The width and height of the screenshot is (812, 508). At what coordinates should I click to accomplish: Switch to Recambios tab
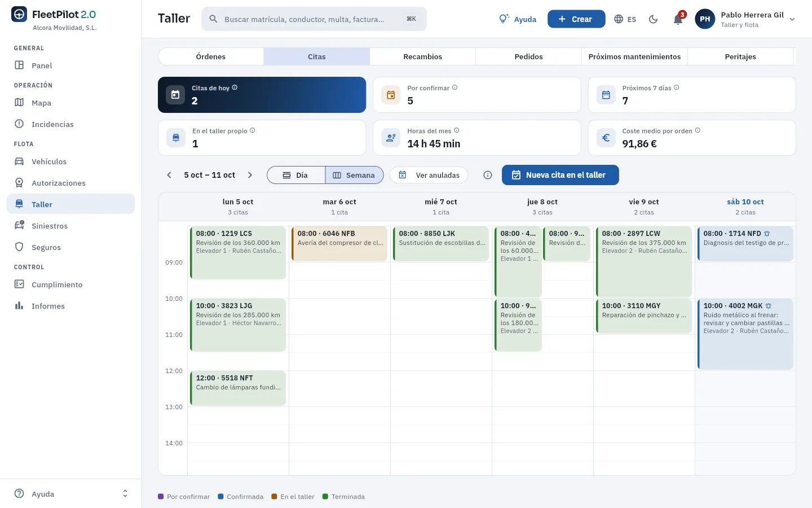[423, 56]
